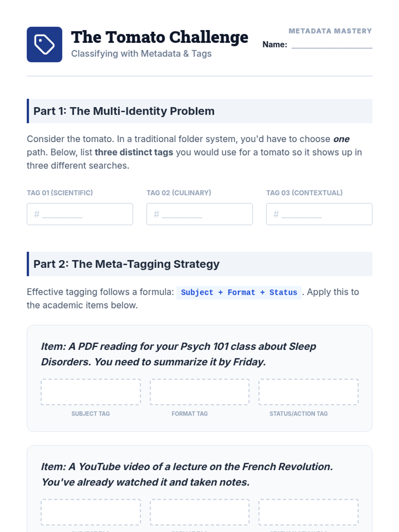Screen dimensions: 399x532
Task: Click Subject Tag box for French Revolution item
Action: point(91,512)
